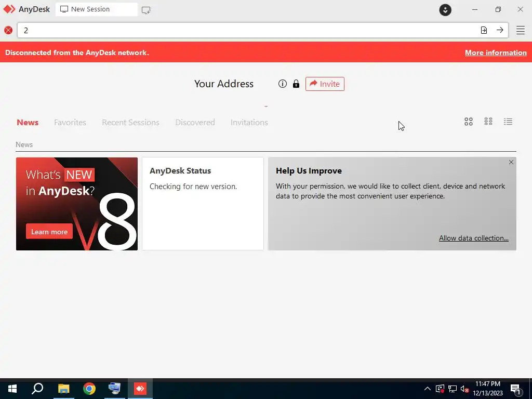Click the browse files transfer icon
The image size is (532, 399).
(x=484, y=30)
